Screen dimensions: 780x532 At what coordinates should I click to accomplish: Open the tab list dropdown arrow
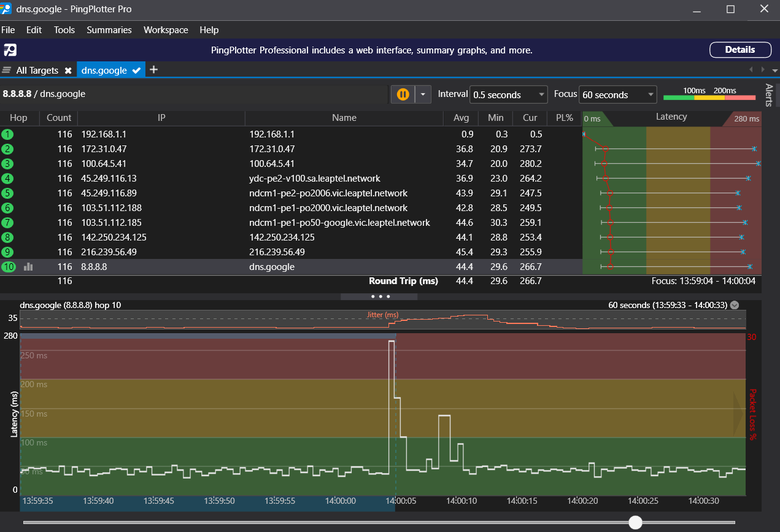pyautogui.click(x=774, y=70)
